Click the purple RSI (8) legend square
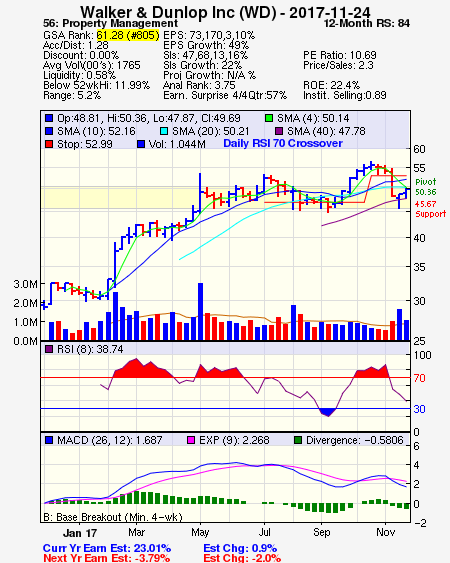This screenshot has width=450, height=563. [x=49, y=349]
